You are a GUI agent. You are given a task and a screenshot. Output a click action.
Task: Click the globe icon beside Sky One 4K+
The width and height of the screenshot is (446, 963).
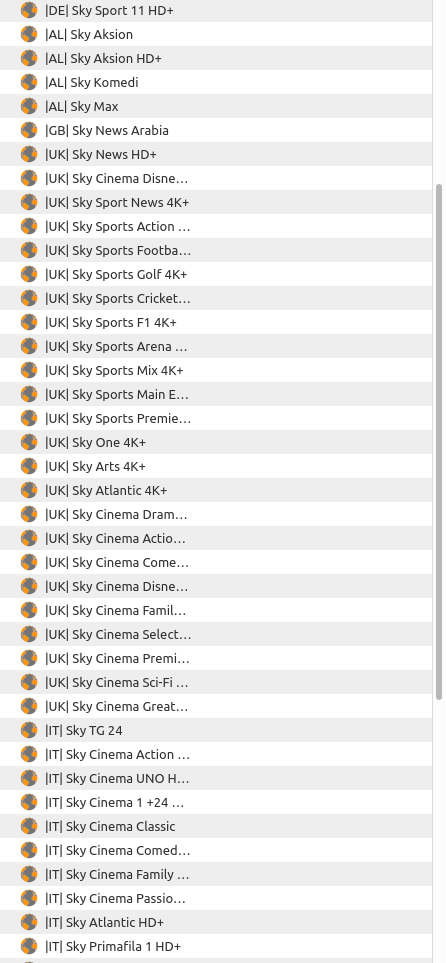[x=29, y=442]
